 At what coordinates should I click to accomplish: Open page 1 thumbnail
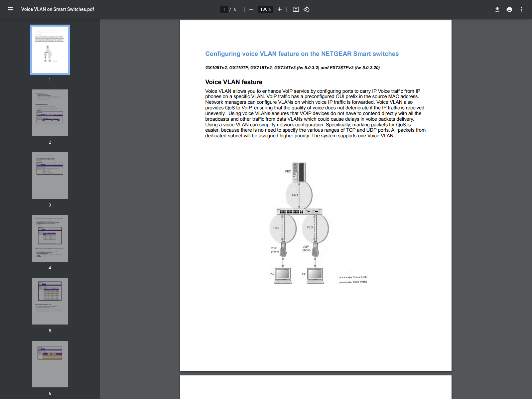tap(50, 50)
